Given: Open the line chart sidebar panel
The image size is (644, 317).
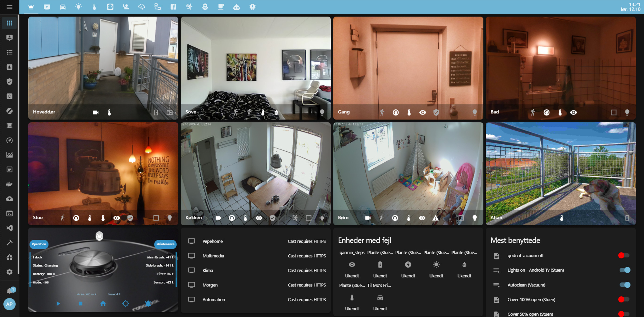Looking at the screenshot, I should tap(9, 155).
